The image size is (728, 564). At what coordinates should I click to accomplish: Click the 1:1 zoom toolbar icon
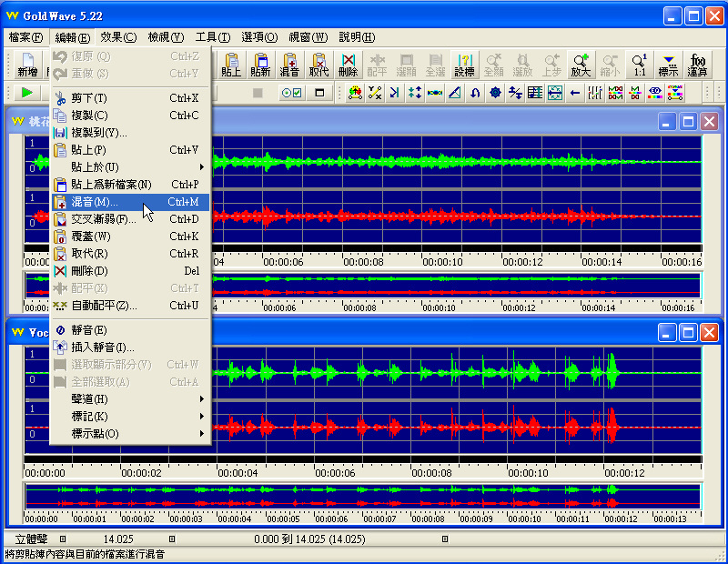[x=640, y=64]
